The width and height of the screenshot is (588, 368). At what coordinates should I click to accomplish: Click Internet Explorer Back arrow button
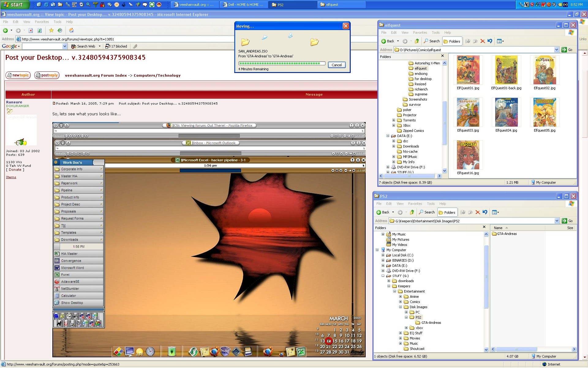tap(5, 30)
